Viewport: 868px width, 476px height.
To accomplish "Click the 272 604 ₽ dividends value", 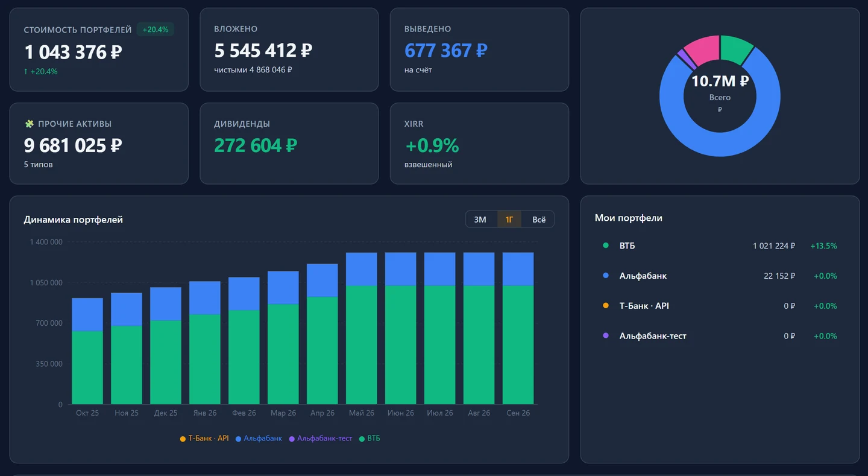I will tap(256, 145).
